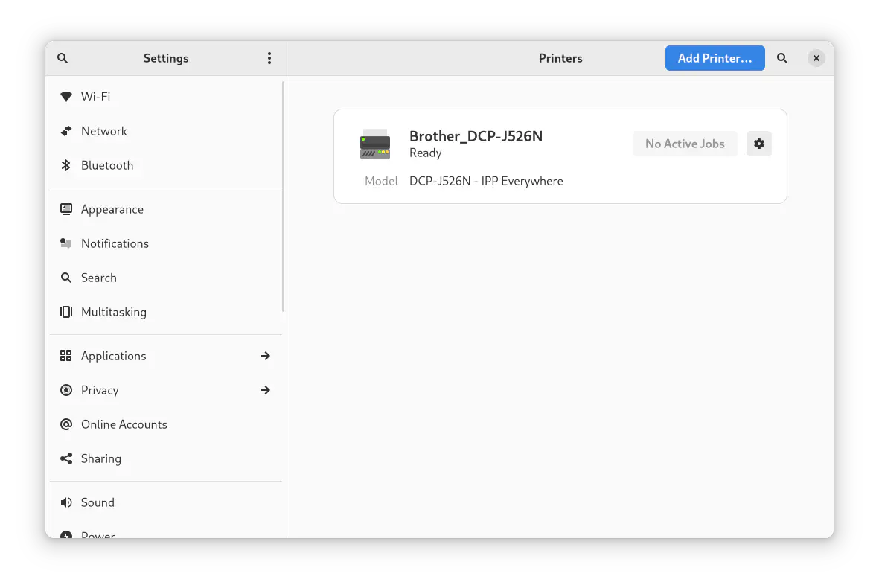Open printer gear options for Brother_DCP-J526N

(x=758, y=144)
